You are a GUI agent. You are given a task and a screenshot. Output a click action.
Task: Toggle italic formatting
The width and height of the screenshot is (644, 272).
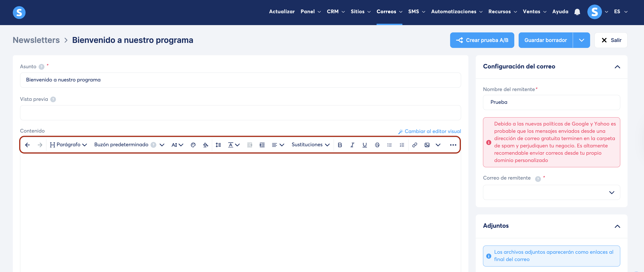(352, 145)
